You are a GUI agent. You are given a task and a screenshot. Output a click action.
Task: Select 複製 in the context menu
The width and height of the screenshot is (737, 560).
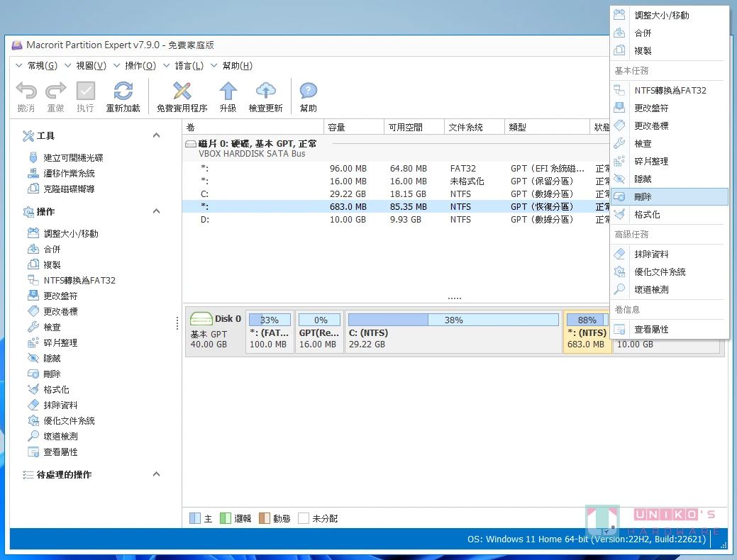click(670, 51)
